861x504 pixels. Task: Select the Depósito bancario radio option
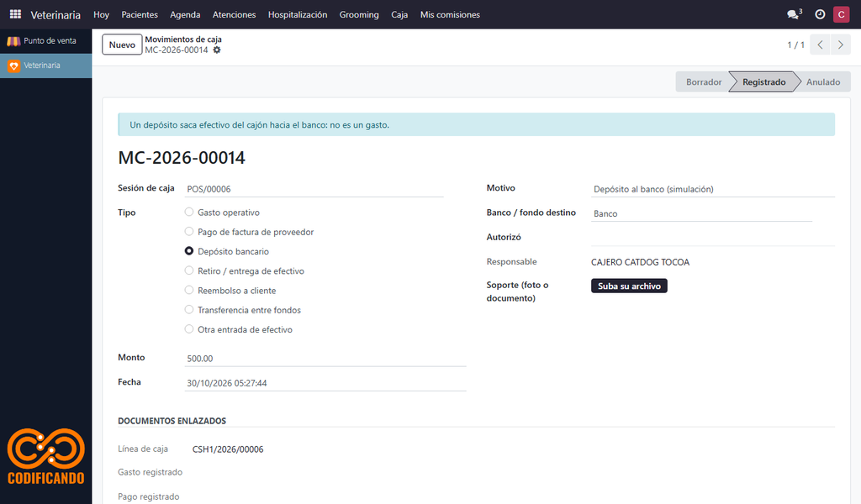tap(189, 250)
